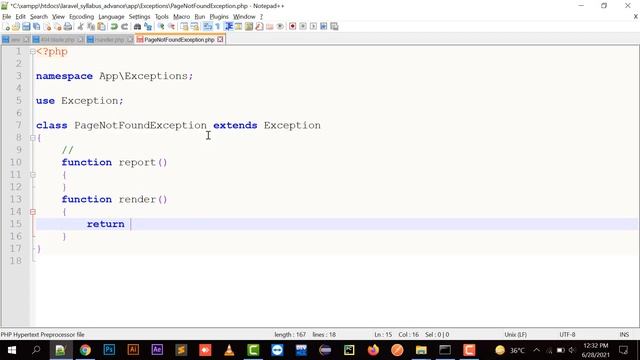Screen dimensions: 640x360
Task: Open Find dialog with binoculars icon
Action: 137,27
